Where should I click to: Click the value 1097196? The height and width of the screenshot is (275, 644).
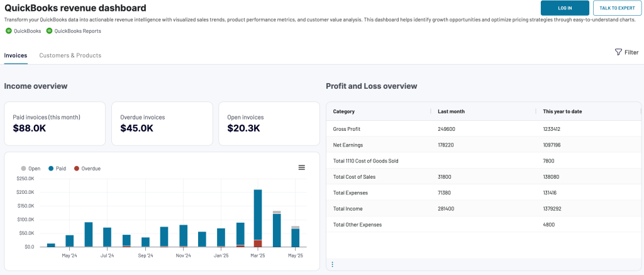click(552, 145)
